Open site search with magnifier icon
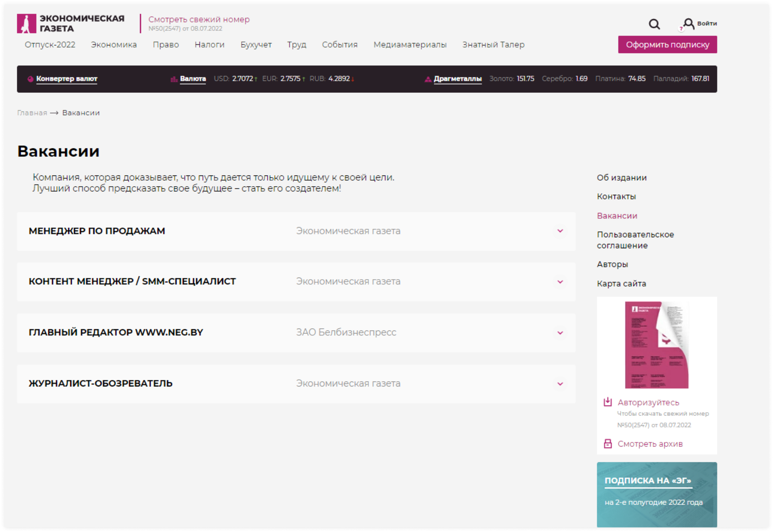 point(654,24)
